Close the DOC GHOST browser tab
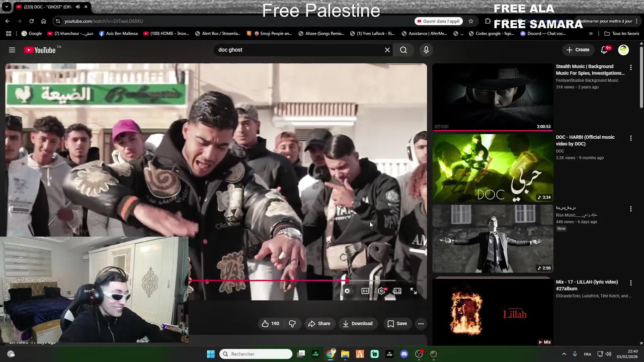The height and width of the screenshot is (362, 644). [86, 7]
